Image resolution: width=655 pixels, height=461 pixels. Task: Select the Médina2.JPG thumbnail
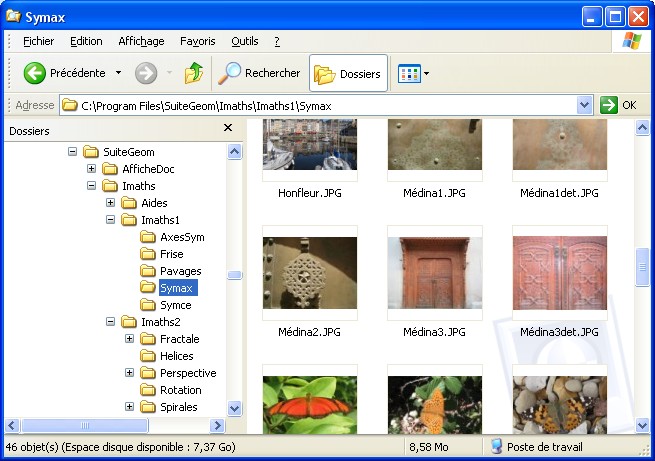coord(309,273)
